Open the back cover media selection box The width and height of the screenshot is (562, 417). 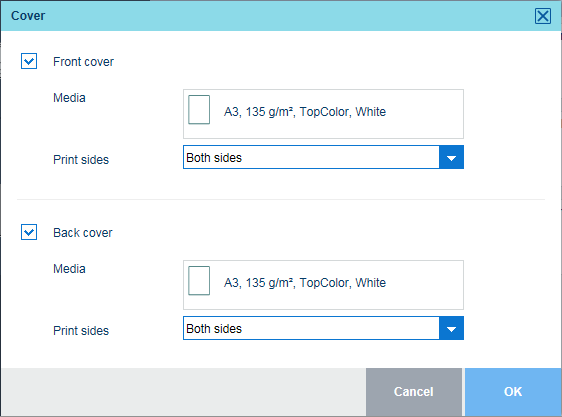tap(323, 285)
